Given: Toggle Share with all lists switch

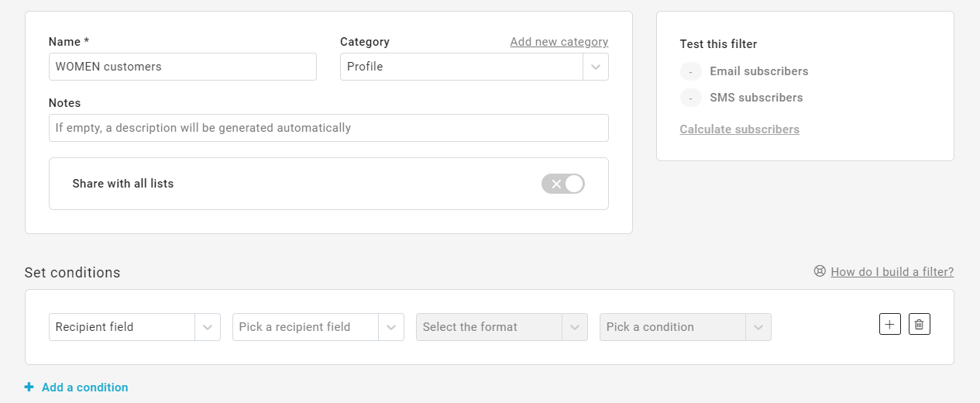Looking at the screenshot, I should click(x=562, y=184).
